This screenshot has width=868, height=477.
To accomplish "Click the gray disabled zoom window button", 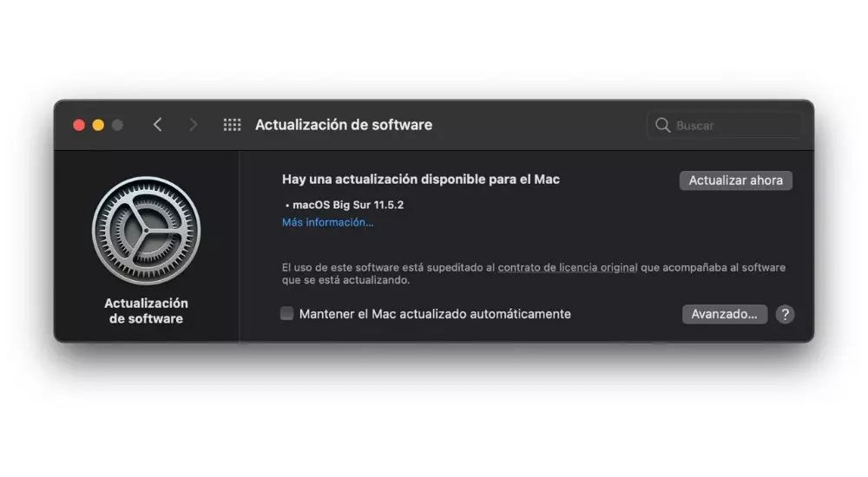I will click(x=117, y=125).
